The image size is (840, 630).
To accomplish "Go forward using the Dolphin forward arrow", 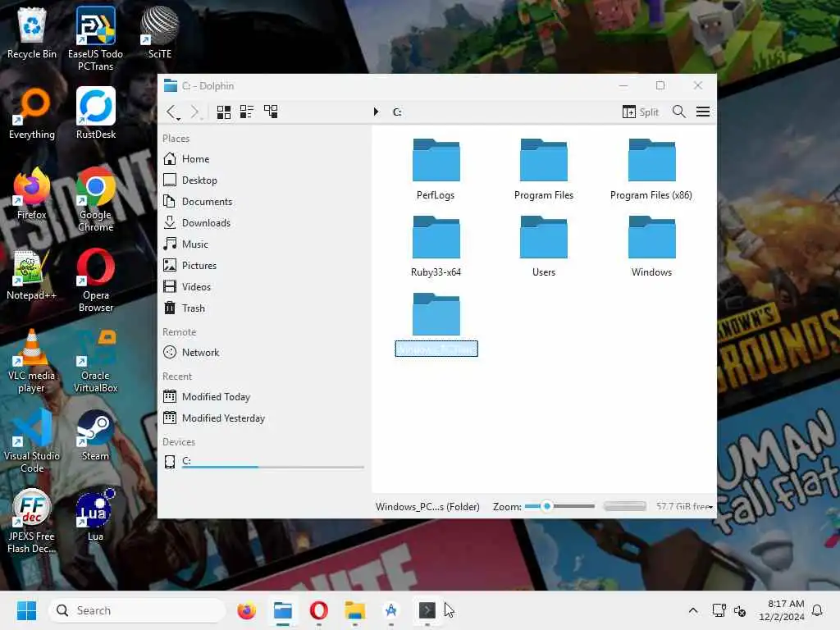I will tap(194, 112).
